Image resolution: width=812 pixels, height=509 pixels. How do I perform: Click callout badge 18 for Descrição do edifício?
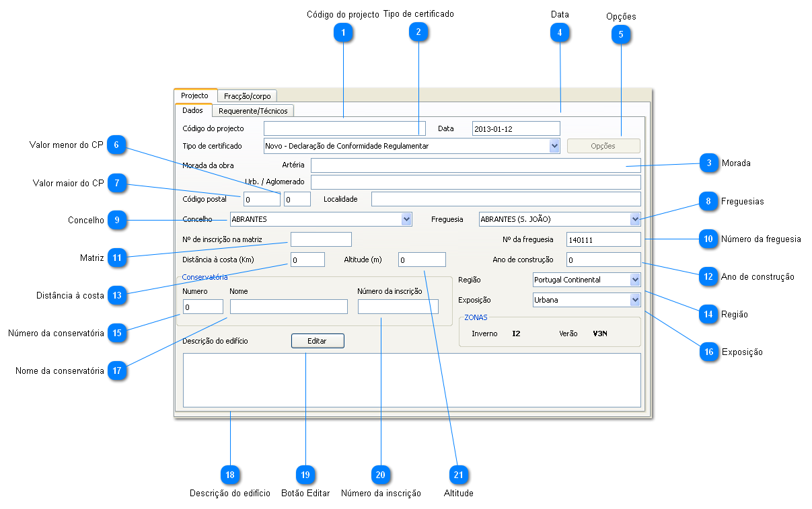(x=230, y=475)
